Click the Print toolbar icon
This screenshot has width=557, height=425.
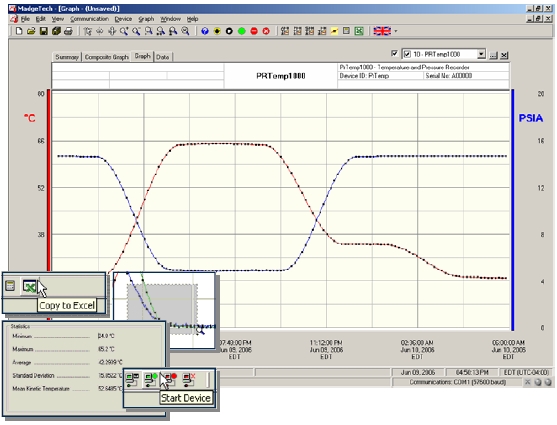pos(69,31)
